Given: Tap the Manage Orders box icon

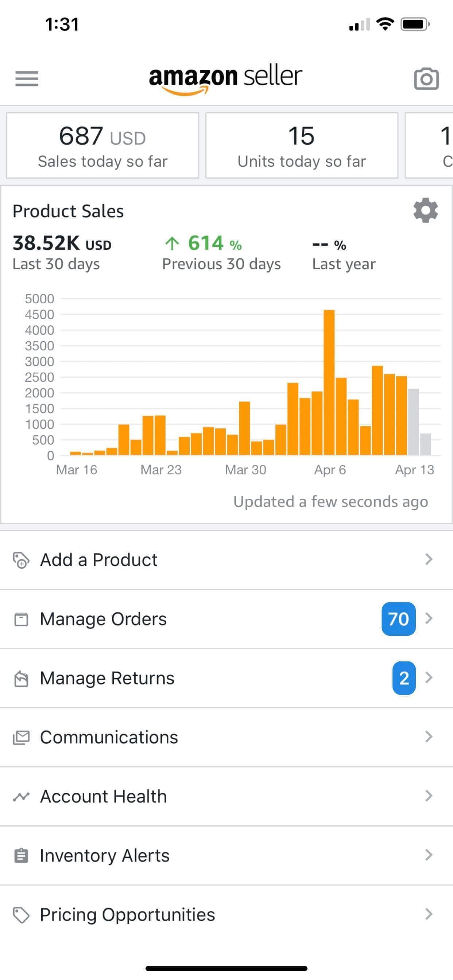Looking at the screenshot, I should click(x=21, y=619).
